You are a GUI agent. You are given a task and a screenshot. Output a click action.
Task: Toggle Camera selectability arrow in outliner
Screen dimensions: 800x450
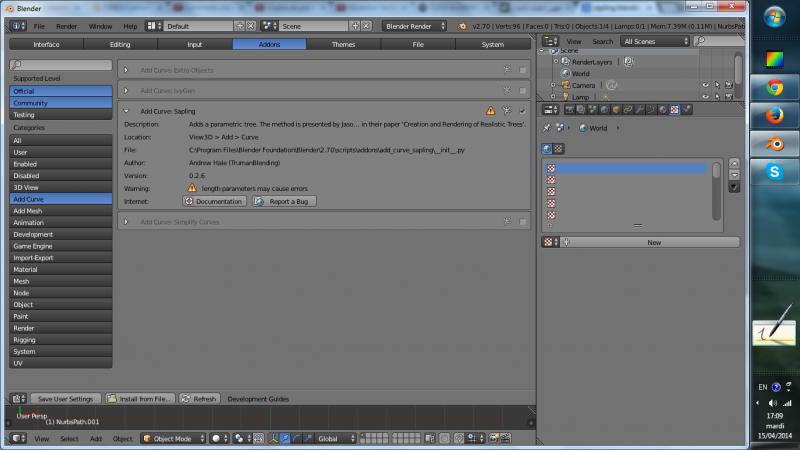point(717,85)
